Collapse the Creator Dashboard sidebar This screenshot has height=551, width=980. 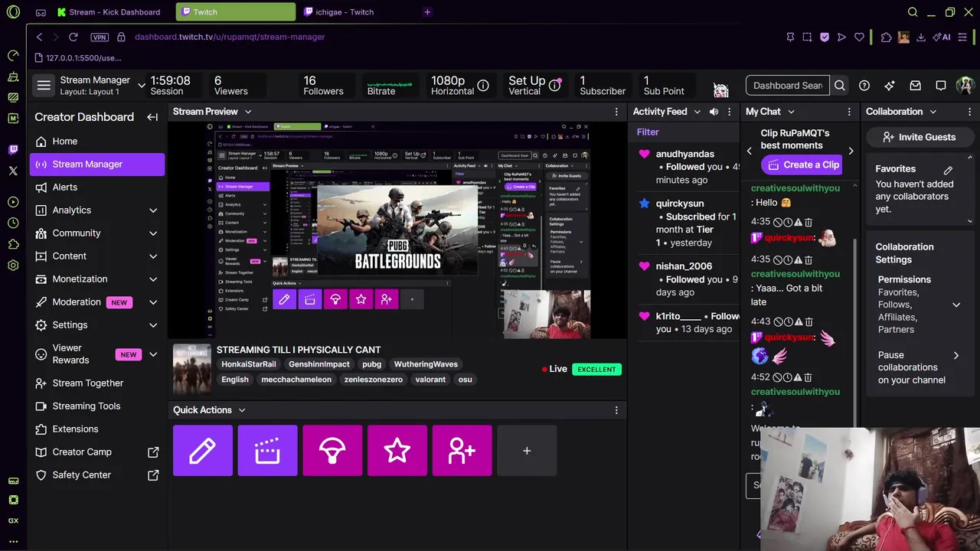point(152,117)
